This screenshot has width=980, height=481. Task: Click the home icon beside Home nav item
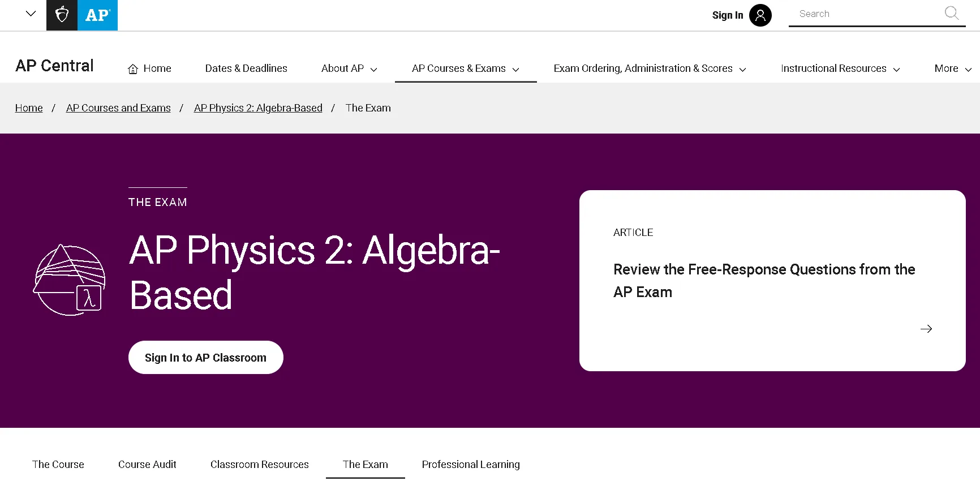[132, 68]
